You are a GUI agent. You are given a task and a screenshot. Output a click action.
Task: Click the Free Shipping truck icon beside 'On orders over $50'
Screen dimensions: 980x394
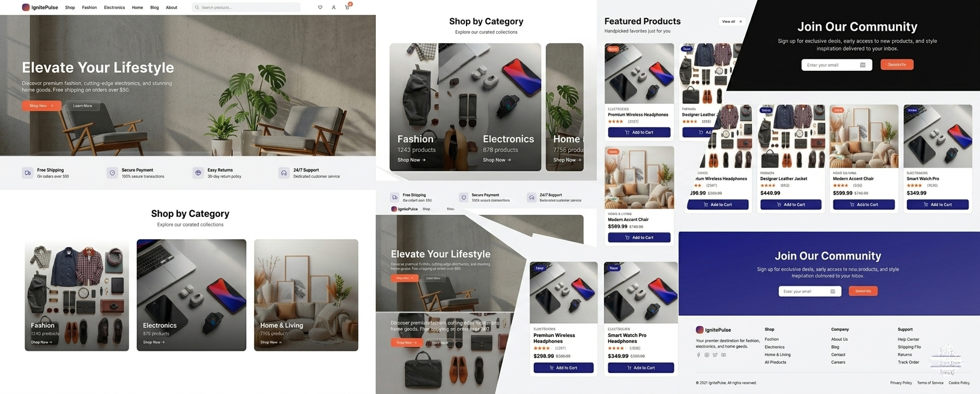point(28,173)
